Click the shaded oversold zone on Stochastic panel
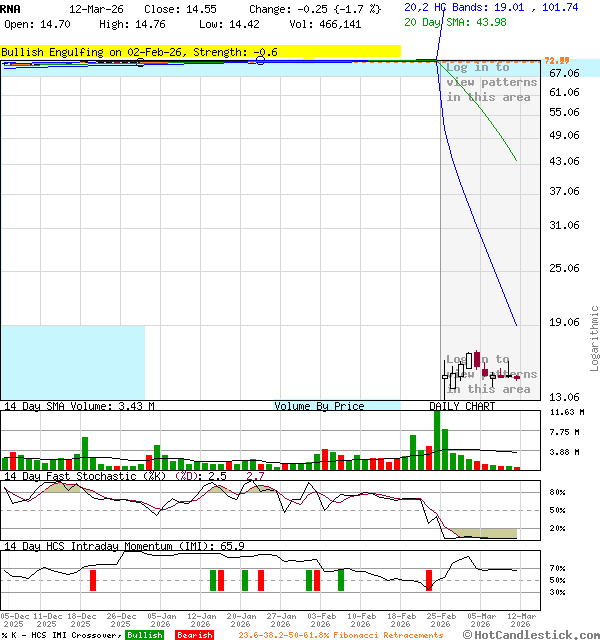 pos(485,533)
